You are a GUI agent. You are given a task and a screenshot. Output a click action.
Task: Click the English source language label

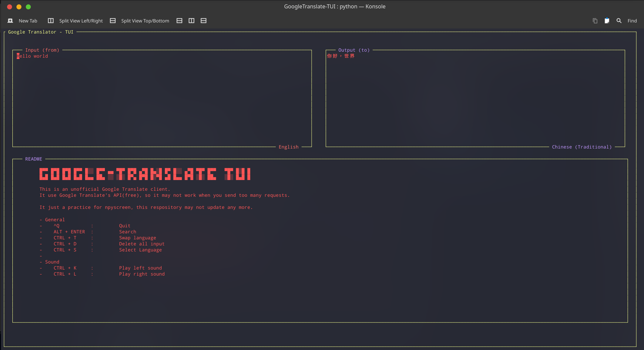click(288, 147)
